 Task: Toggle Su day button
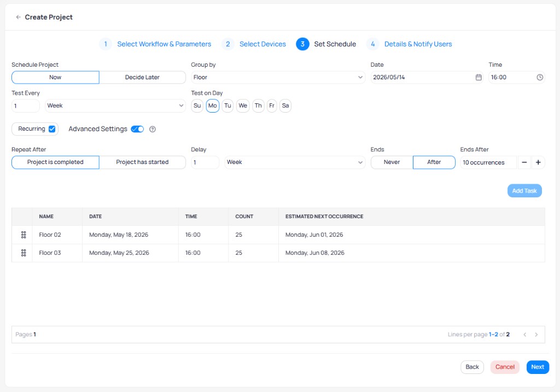197,106
